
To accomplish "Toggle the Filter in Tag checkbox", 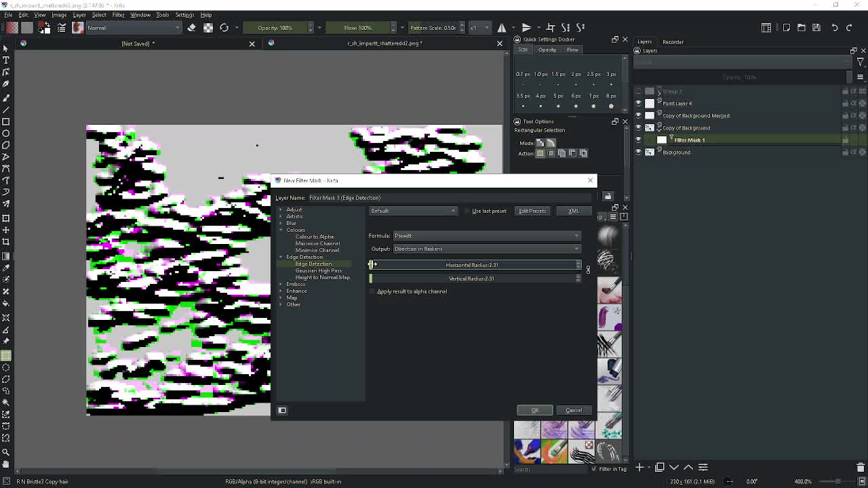I will point(594,469).
